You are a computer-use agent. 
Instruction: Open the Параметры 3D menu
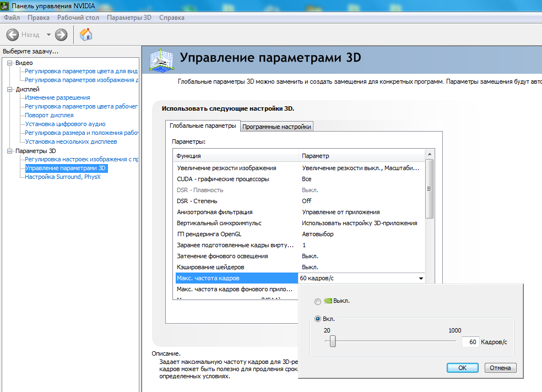click(129, 18)
